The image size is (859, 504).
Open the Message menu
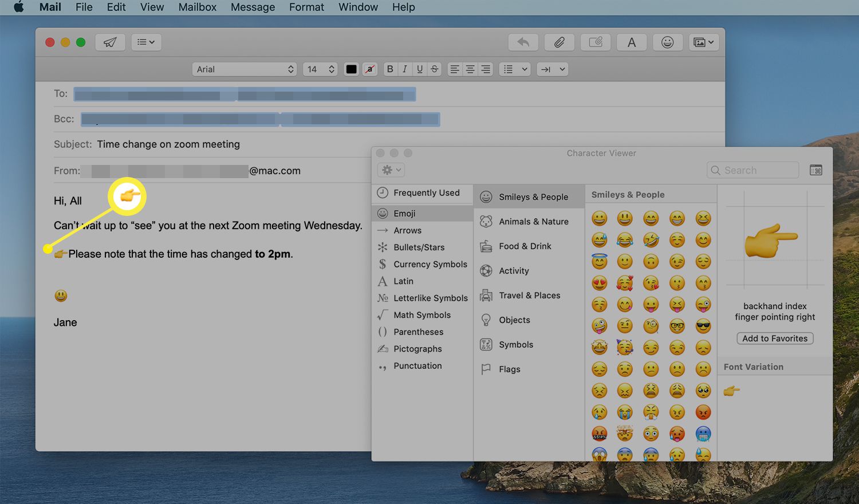253,7
